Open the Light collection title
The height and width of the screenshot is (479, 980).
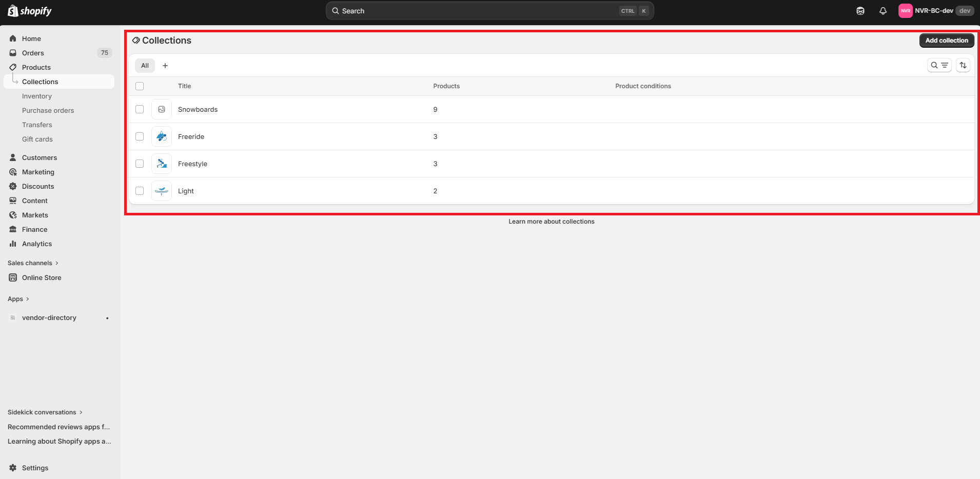[186, 191]
